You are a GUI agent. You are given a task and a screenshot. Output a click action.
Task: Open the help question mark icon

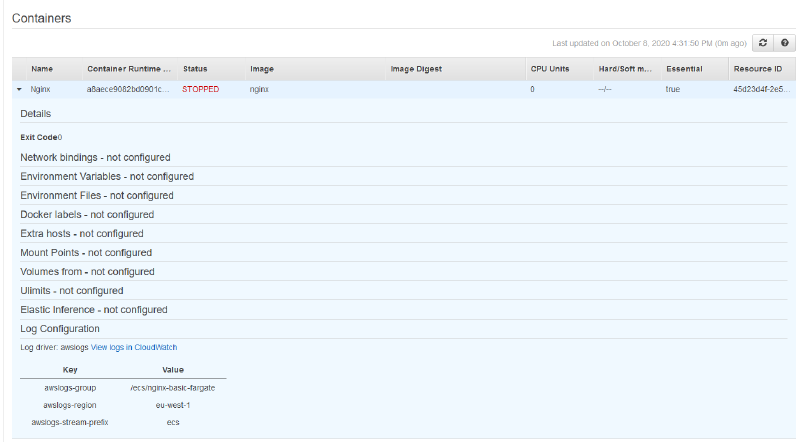[784, 43]
